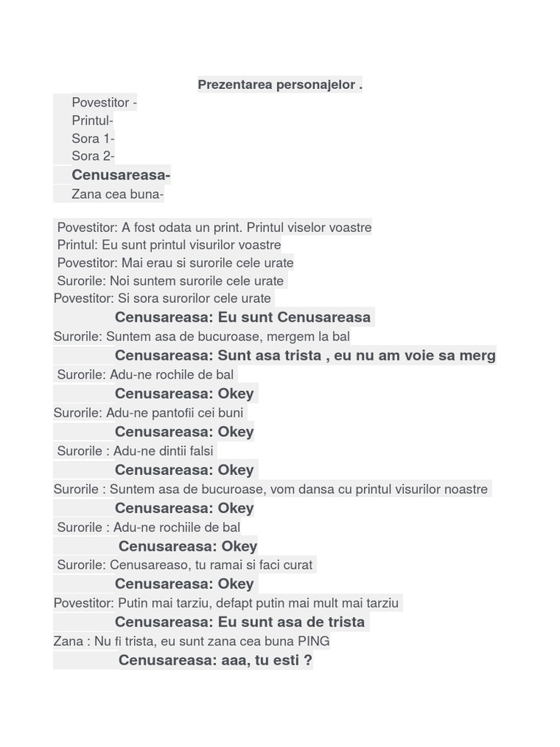Select the line 'eu sunt zana cea buna PING'
Screen dimensions: 560x747
[x=192, y=641]
